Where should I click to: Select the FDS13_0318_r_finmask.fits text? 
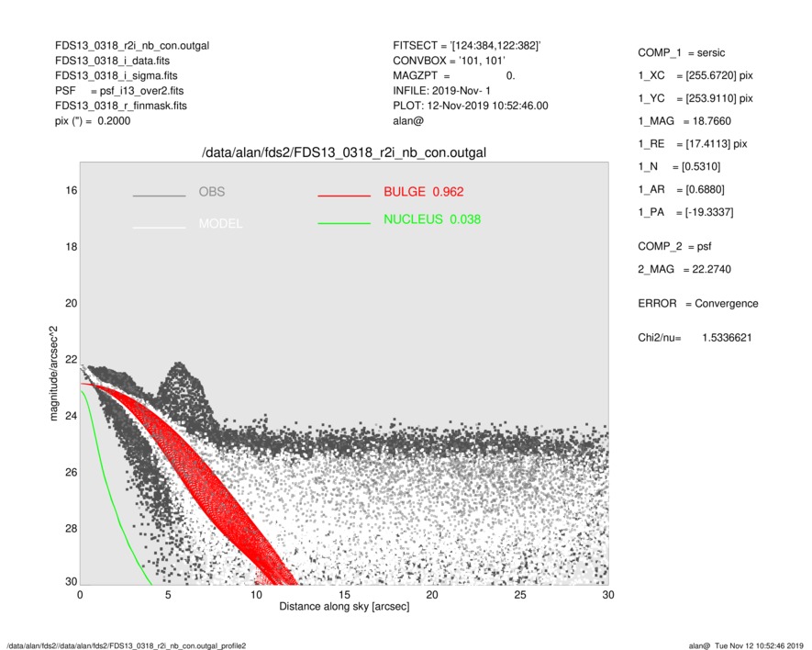pos(121,106)
